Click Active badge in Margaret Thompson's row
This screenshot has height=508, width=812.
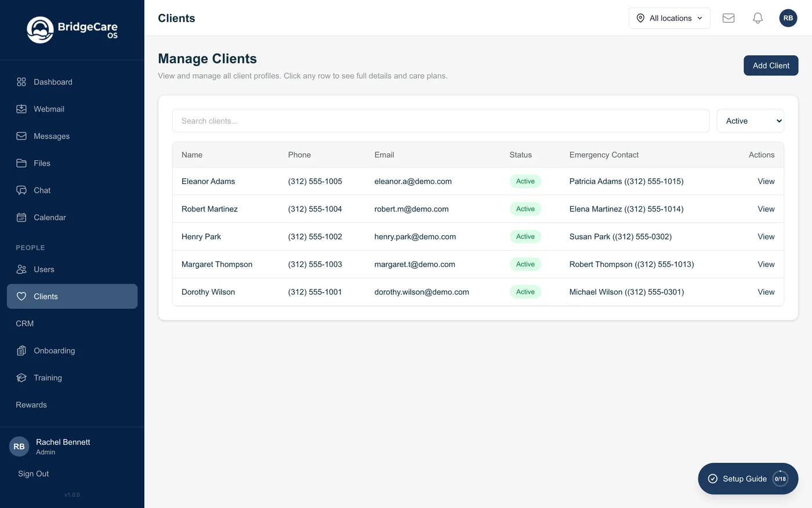525,264
